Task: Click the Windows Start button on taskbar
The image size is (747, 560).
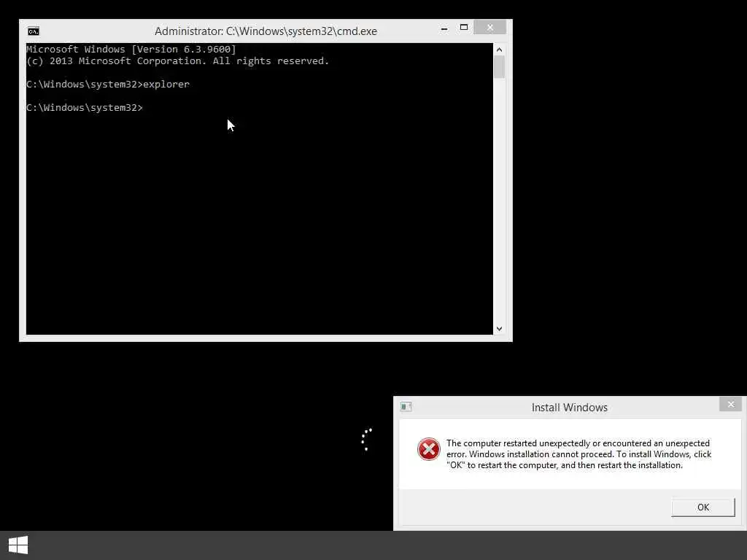Action: [x=18, y=545]
